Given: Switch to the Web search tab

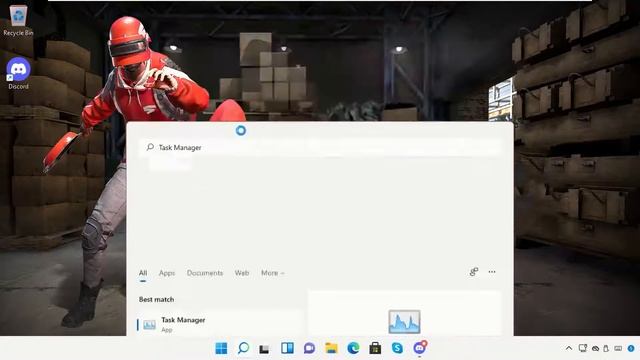Looking at the screenshot, I should [242, 273].
